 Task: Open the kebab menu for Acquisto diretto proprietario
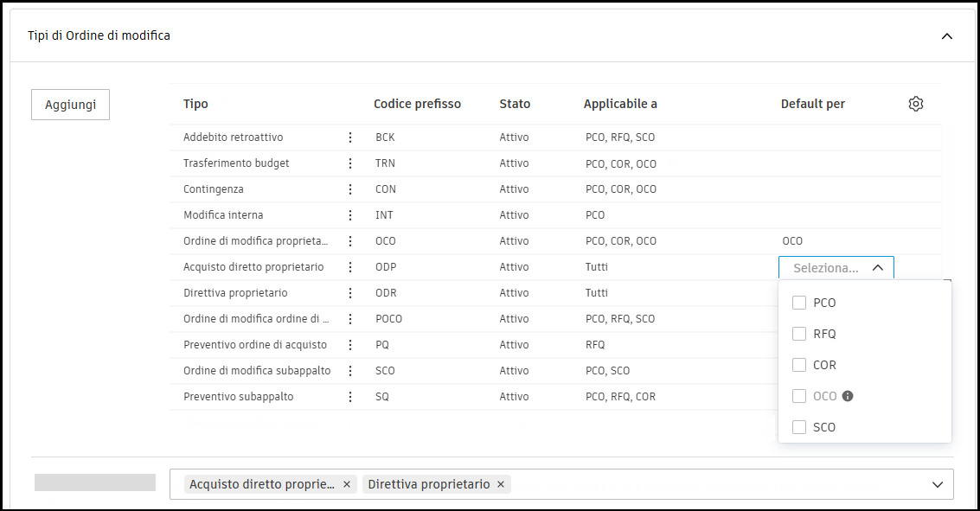[350, 266]
